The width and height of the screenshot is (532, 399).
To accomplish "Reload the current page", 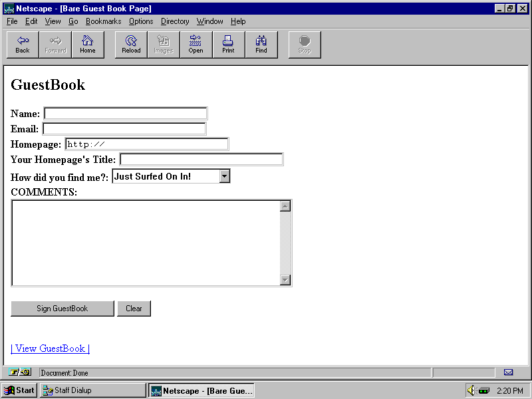I will pyautogui.click(x=131, y=45).
